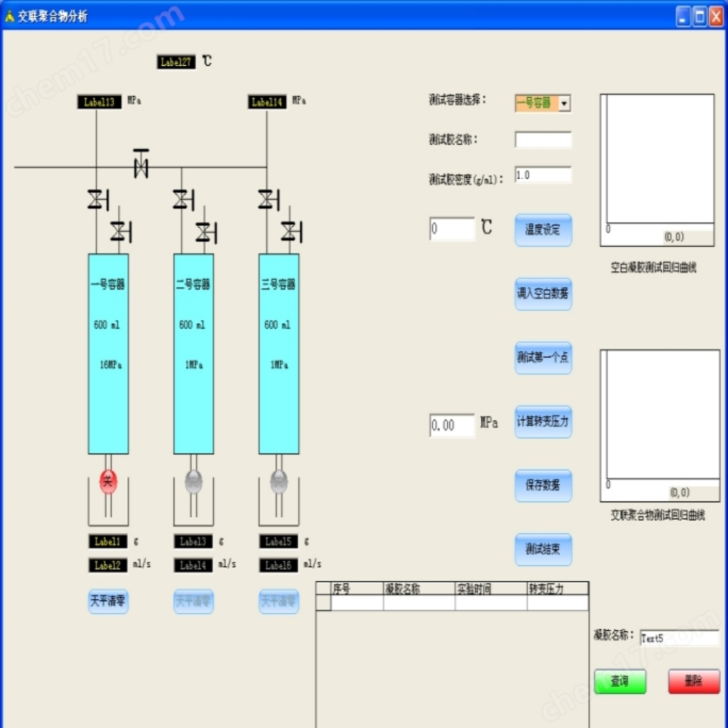
Task: Click the Label1 weight display
Action: [108, 541]
